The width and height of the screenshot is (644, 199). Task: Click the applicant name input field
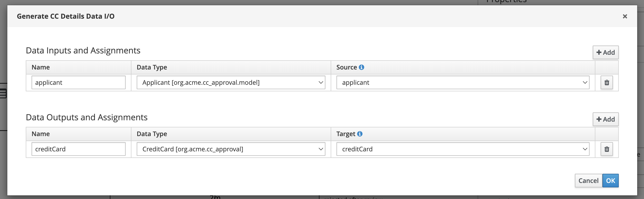[79, 83]
